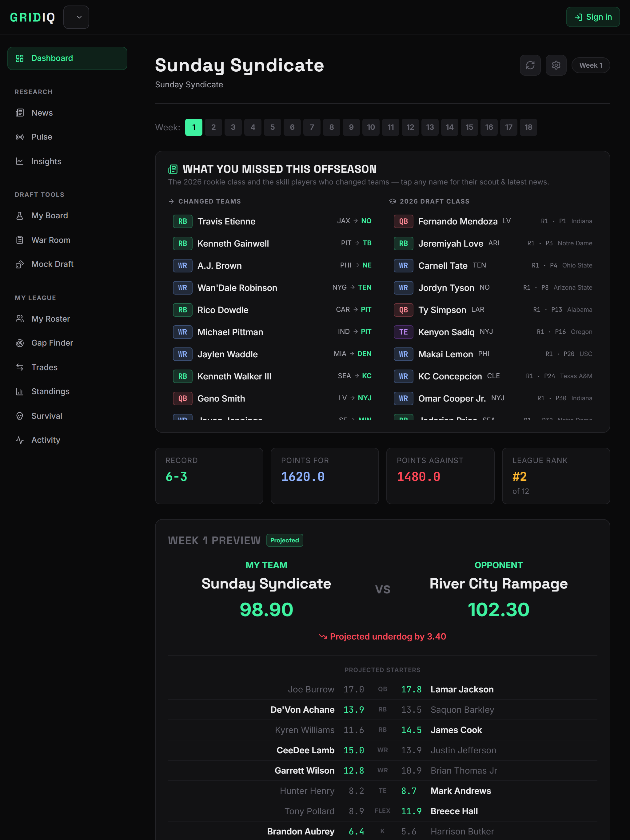Open Jaylen Waddle's scout profile
This screenshot has width=630, height=840.
(x=228, y=354)
